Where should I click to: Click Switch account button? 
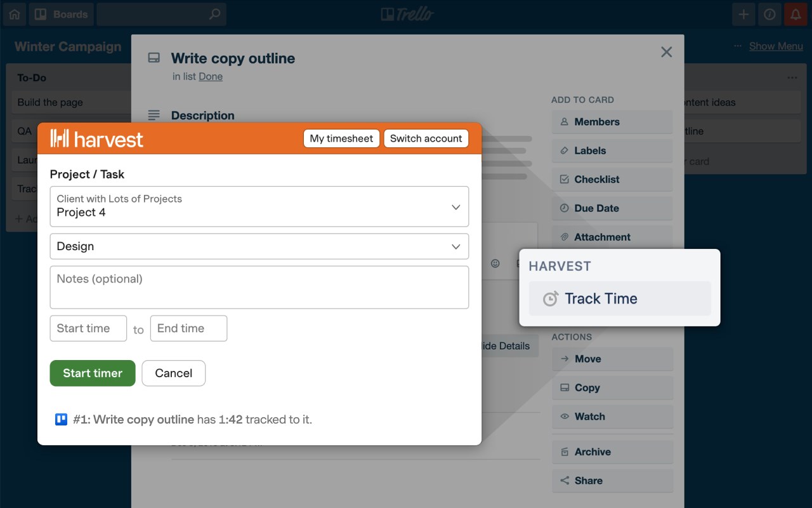pyautogui.click(x=426, y=138)
